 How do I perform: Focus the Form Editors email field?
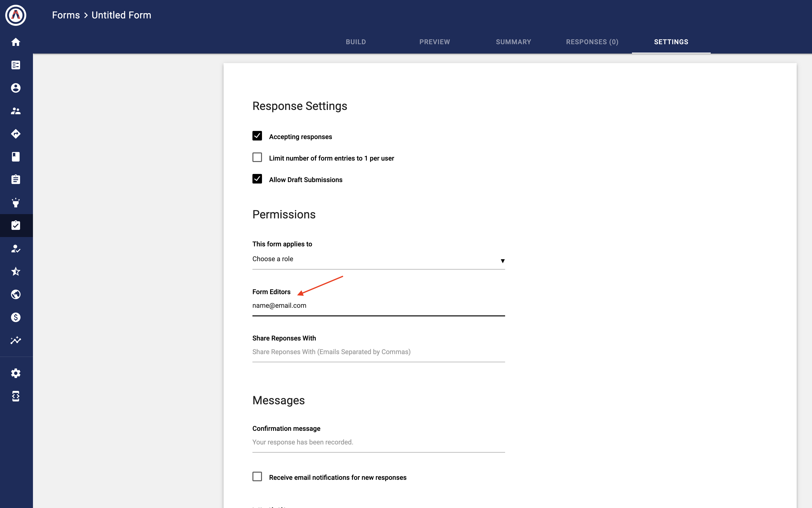point(379,306)
